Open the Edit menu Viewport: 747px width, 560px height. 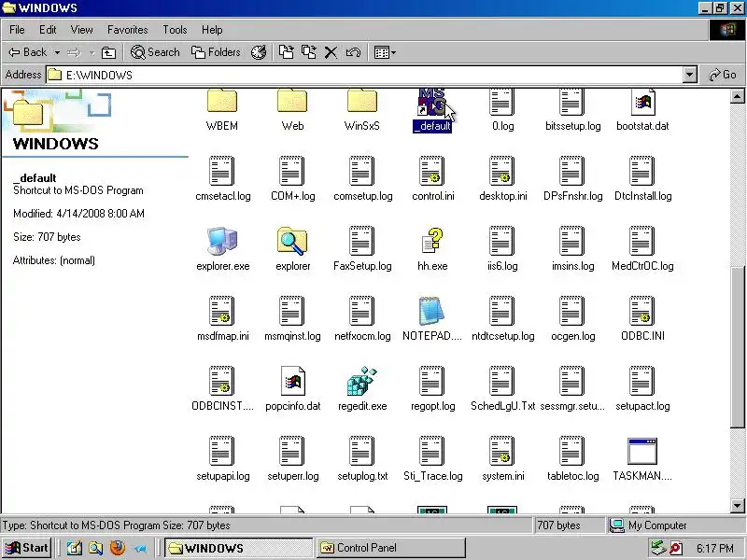[x=48, y=30]
